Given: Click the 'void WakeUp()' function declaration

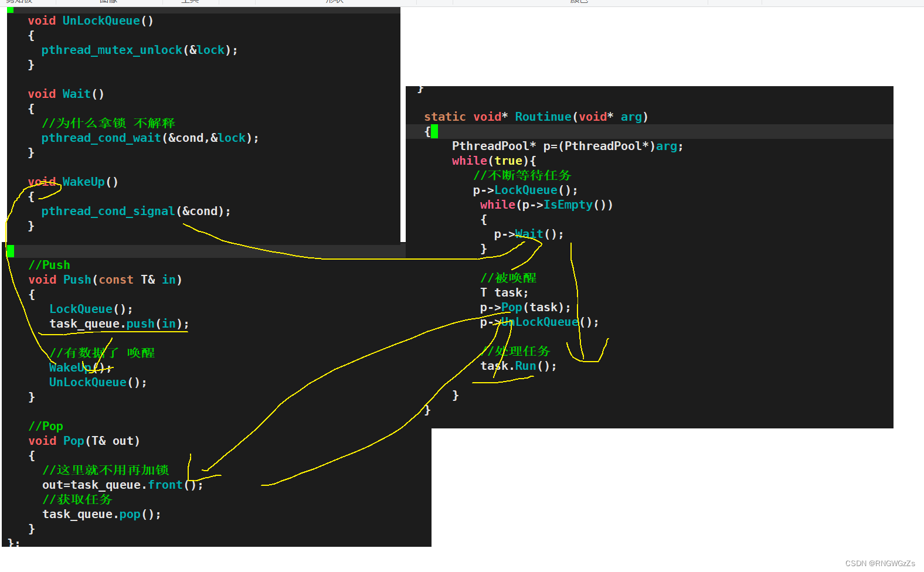Looking at the screenshot, I should pos(73,182).
